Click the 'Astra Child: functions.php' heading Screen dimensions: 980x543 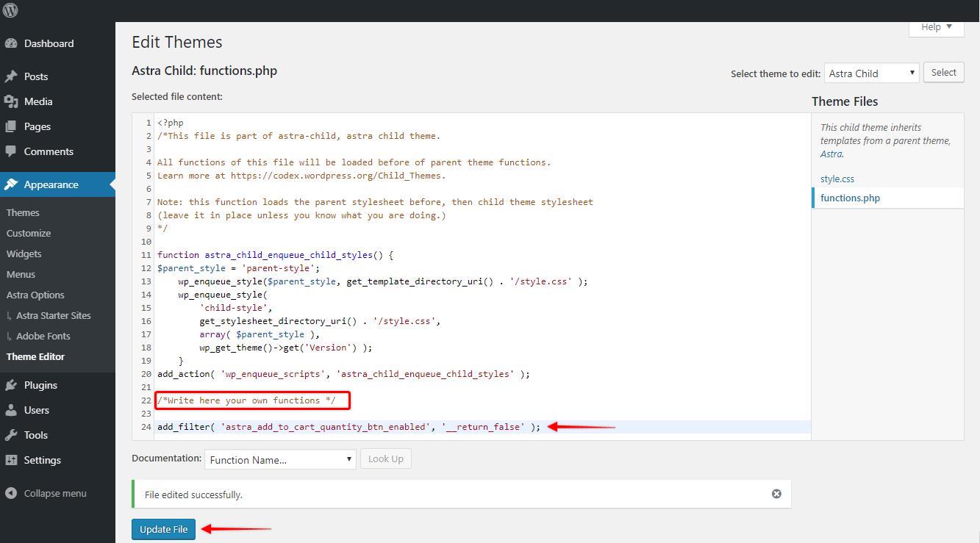tap(204, 71)
